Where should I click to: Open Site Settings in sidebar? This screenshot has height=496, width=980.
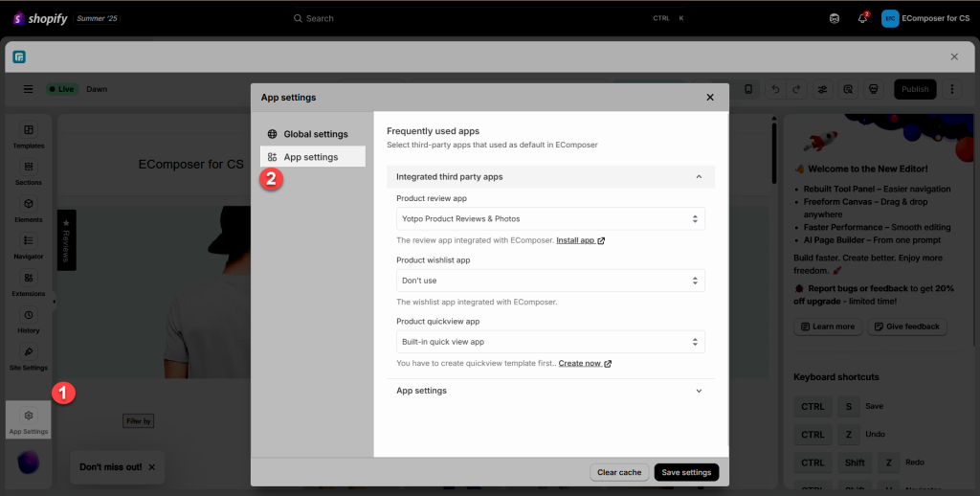pyautogui.click(x=28, y=356)
